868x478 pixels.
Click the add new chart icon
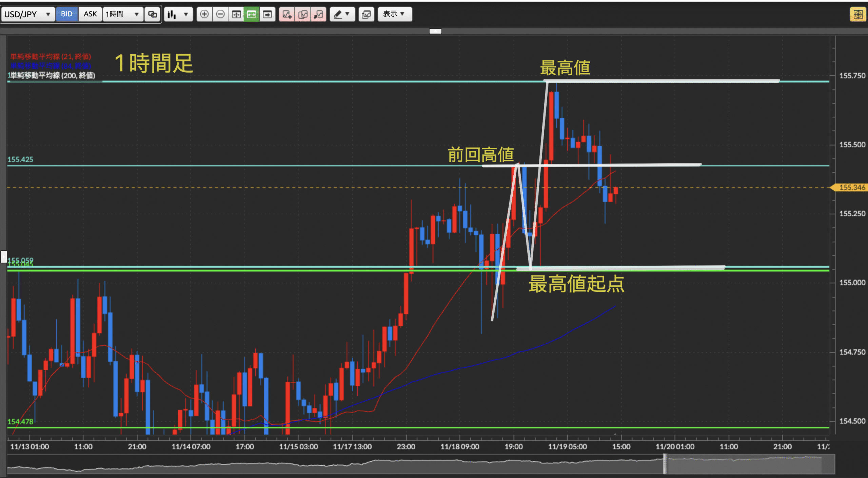[287, 14]
